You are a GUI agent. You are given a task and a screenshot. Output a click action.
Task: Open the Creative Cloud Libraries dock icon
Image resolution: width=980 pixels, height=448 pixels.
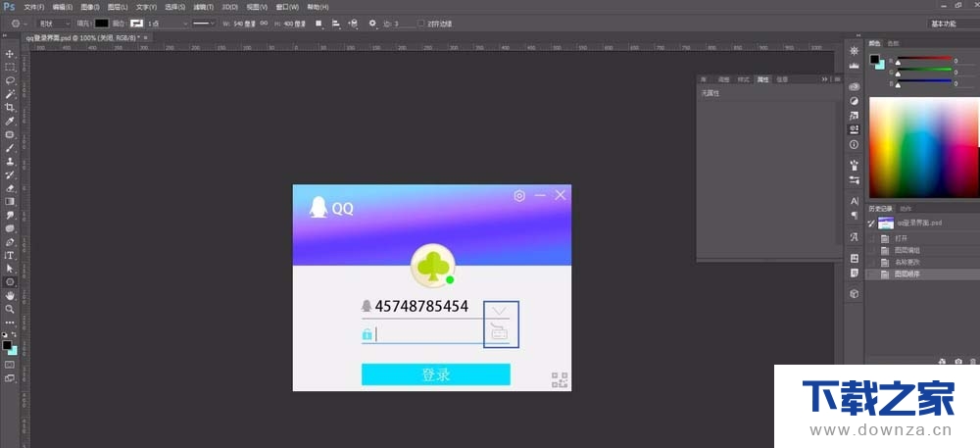pos(854,86)
